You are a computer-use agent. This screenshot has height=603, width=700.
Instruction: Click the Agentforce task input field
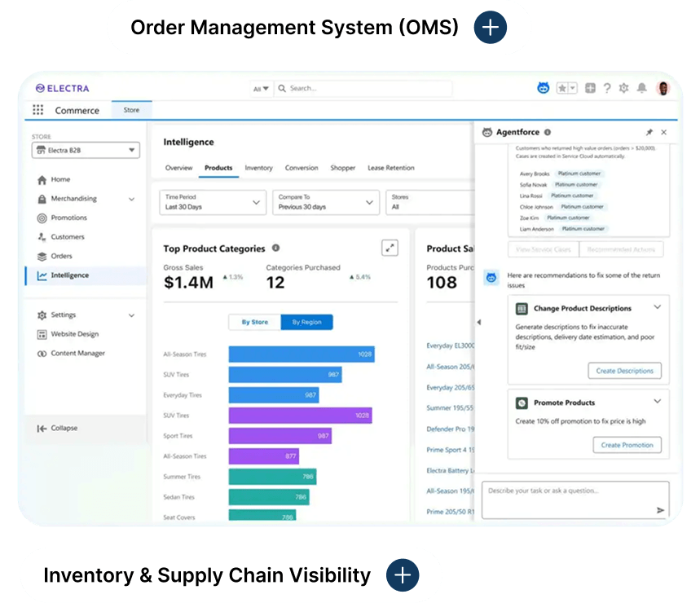coord(575,500)
